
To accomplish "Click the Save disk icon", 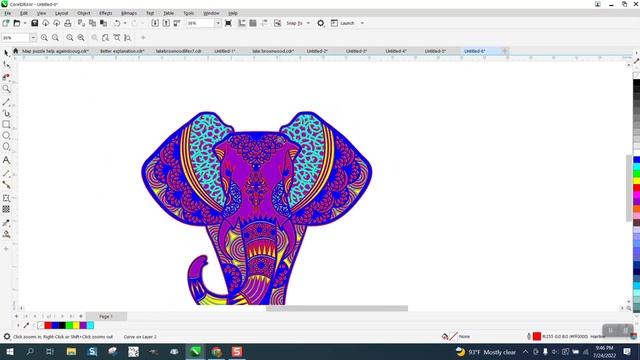I will point(35,23).
